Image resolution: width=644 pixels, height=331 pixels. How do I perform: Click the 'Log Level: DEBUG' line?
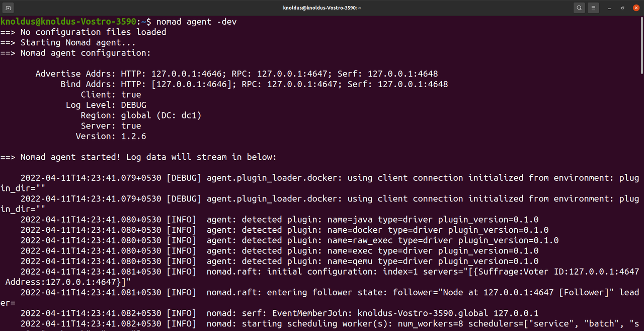point(106,105)
